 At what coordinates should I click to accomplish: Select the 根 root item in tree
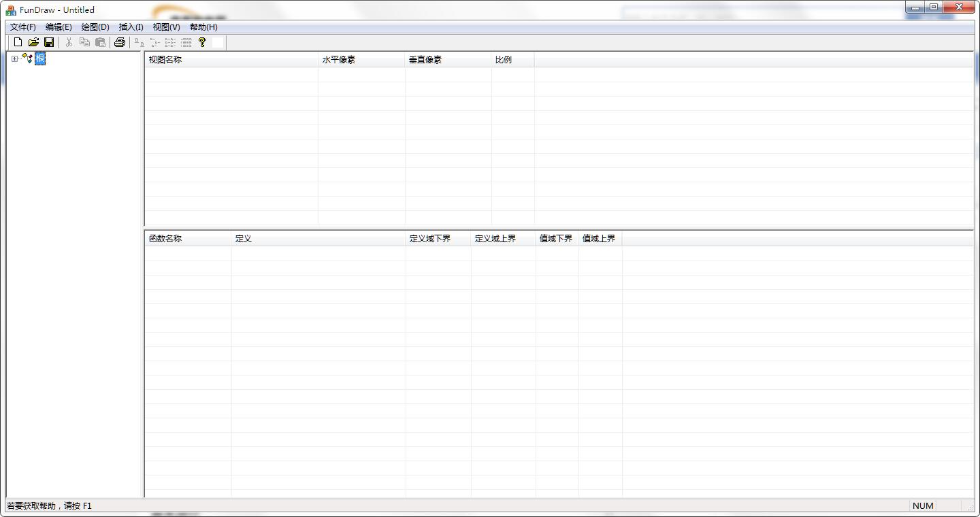[40, 59]
